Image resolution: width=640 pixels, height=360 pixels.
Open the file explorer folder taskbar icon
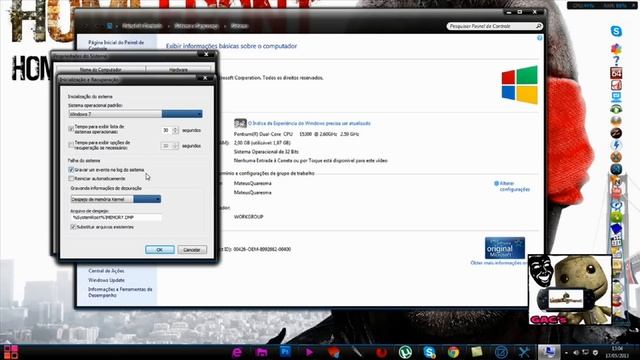click(x=261, y=352)
